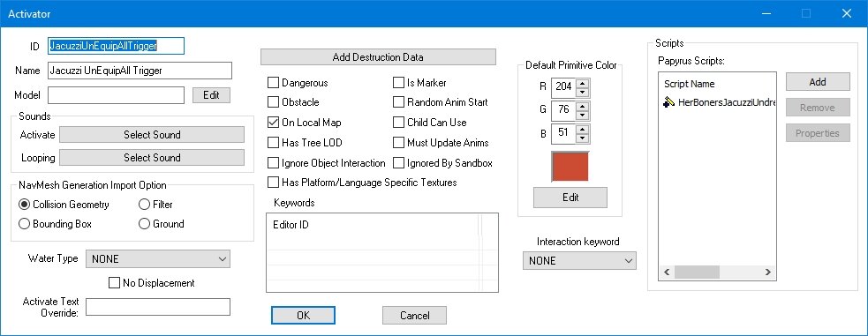Click the HerBonersJacuzziUndre script pencil icon
This screenshot has height=336, width=868.
click(x=668, y=102)
